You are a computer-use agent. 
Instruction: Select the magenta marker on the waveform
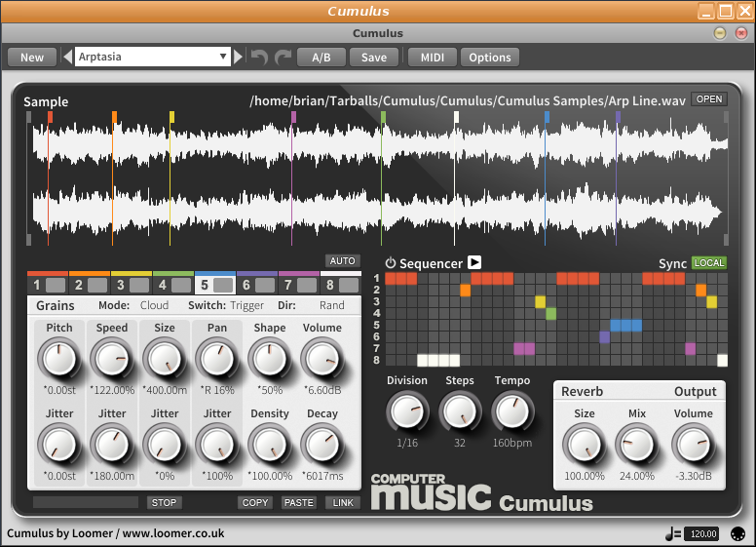[x=293, y=116]
